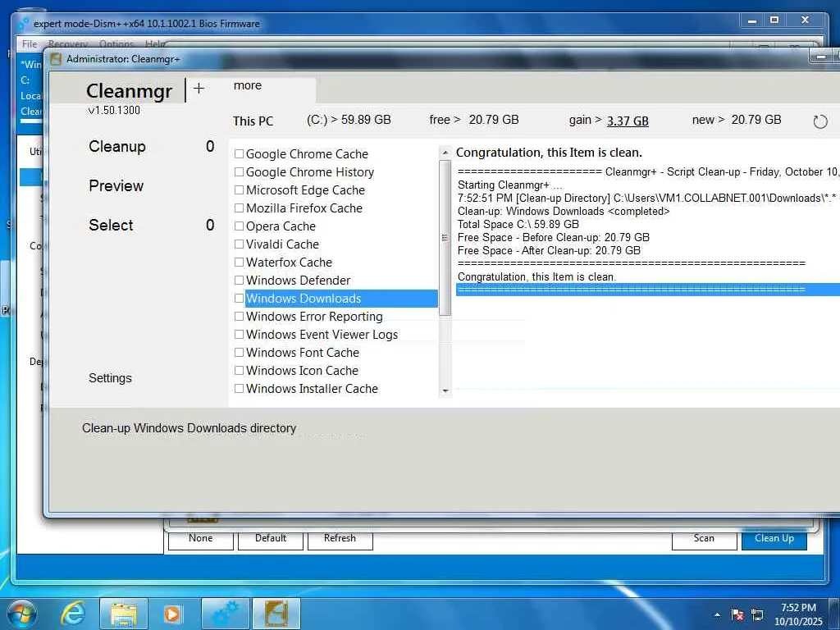Screen dimensions: 840x630
Task: Click 'Free Space - After Clean-up' log line
Action: [x=549, y=251]
